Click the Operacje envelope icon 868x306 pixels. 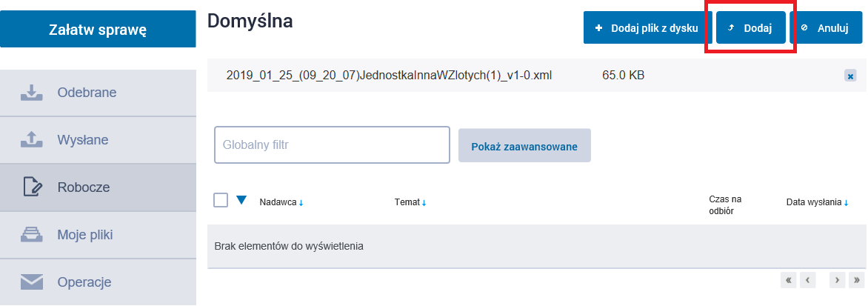coord(30,282)
